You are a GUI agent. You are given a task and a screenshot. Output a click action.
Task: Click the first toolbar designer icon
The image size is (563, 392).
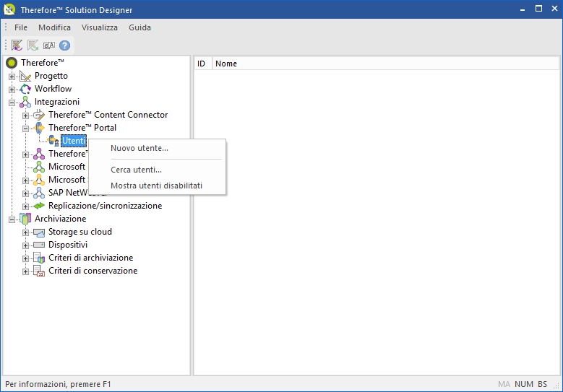coord(17,45)
